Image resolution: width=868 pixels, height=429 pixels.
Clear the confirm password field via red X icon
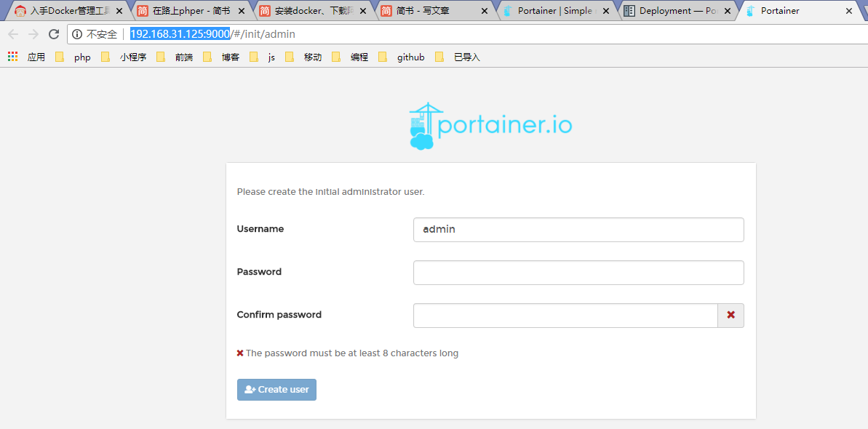pos(730,315)
